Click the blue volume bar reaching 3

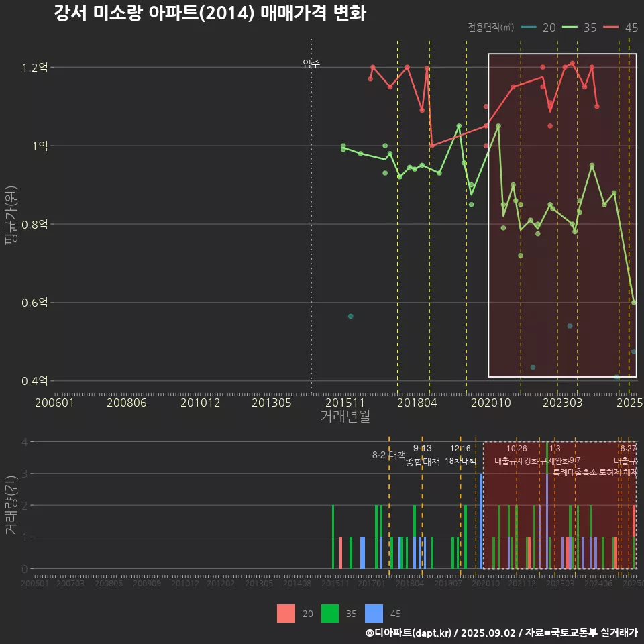pos(481,521)
